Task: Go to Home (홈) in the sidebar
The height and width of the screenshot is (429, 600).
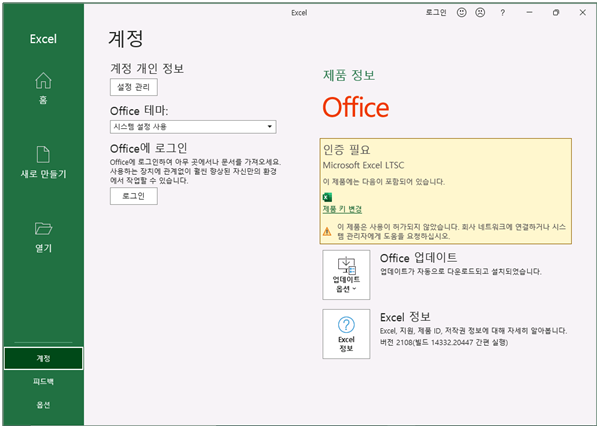Action: (43, 88)
